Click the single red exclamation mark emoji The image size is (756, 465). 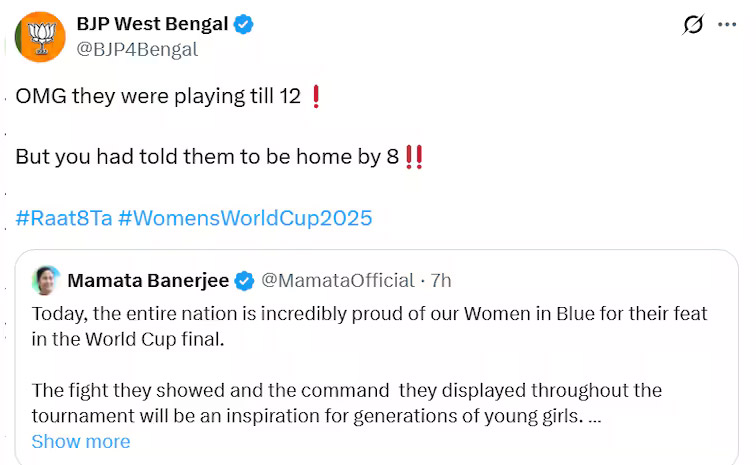316,98
